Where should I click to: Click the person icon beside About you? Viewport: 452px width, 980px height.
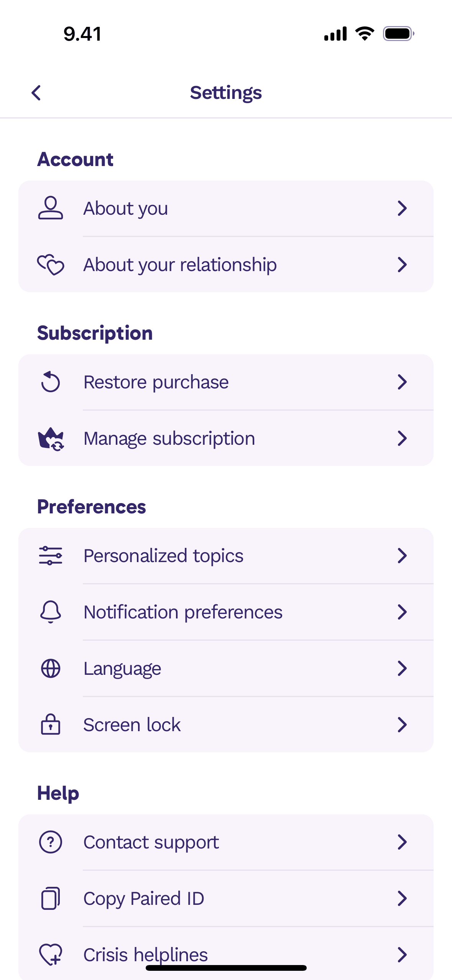51,208
